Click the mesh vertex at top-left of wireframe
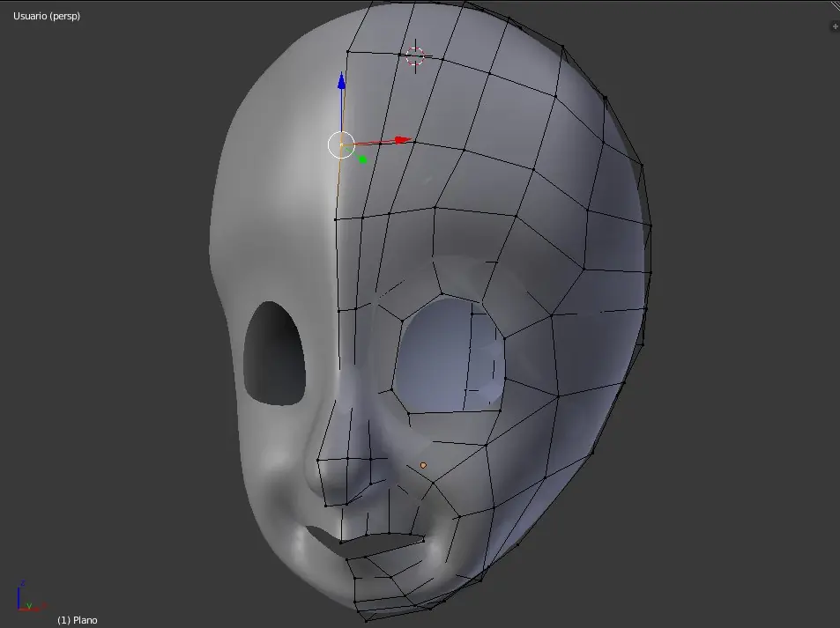Image resolution: width=840 pixels, height=628 pixels. [x=347, y=51]
